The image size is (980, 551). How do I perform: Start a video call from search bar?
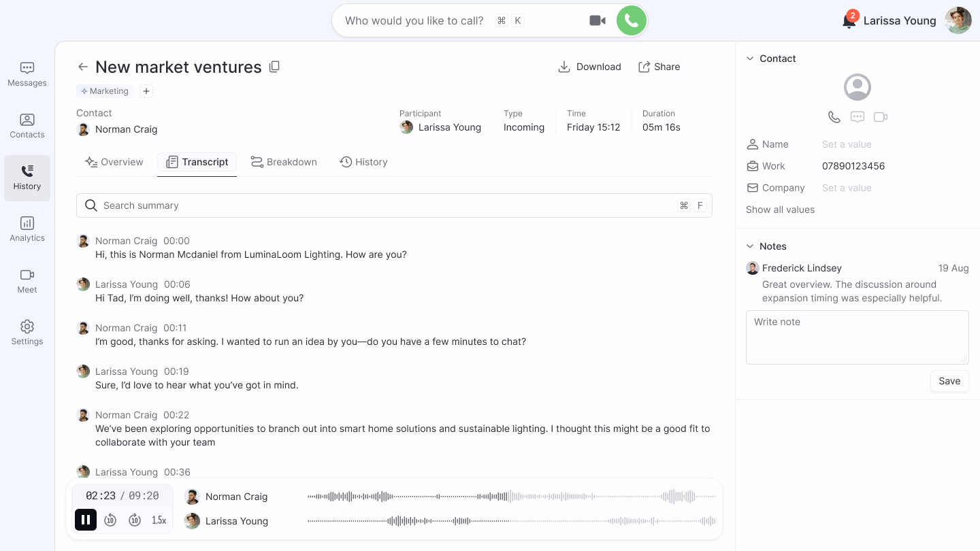[x=598, y=20]
